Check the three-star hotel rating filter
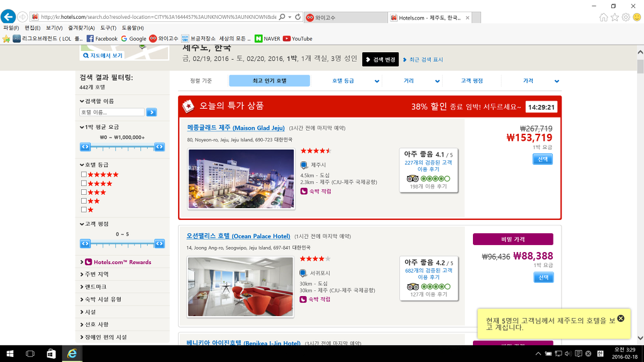 [x=84, y=192]
